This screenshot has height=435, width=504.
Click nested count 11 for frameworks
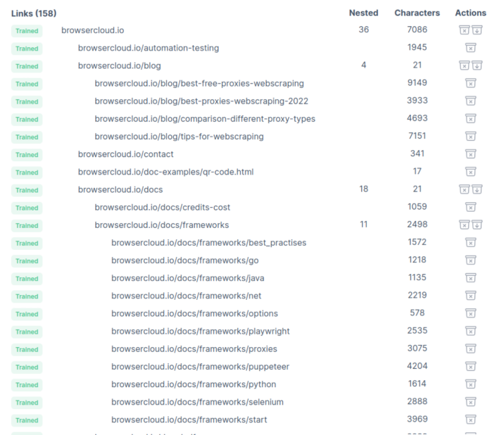(363, 224)
